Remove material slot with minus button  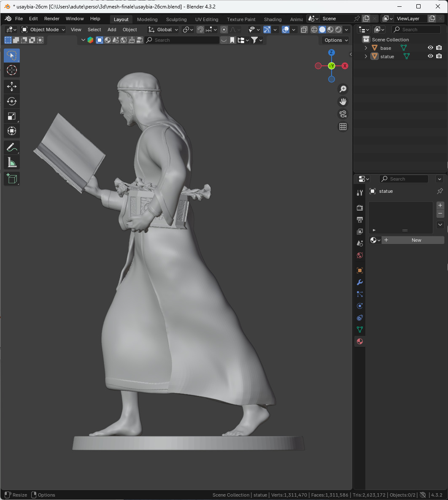tap(440, 214)
